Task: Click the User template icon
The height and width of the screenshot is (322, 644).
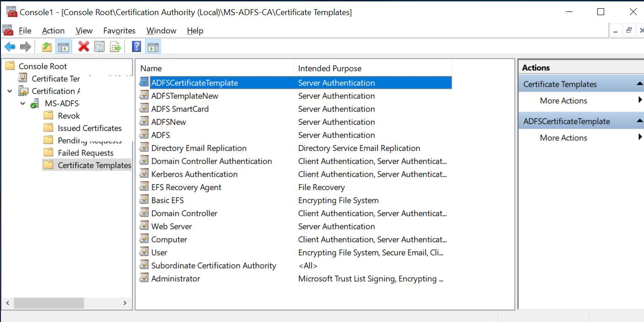Action: pos(144,252)
